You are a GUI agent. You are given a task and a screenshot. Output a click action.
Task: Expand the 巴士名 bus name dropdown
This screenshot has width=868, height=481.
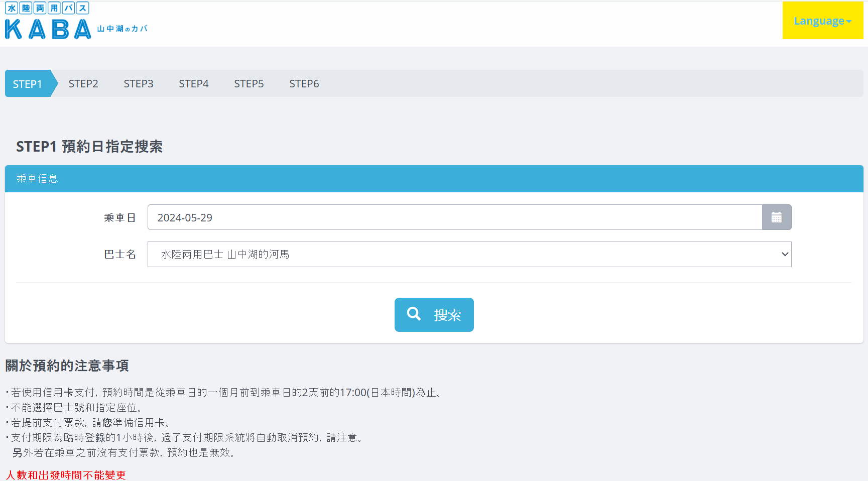point(469,255)
